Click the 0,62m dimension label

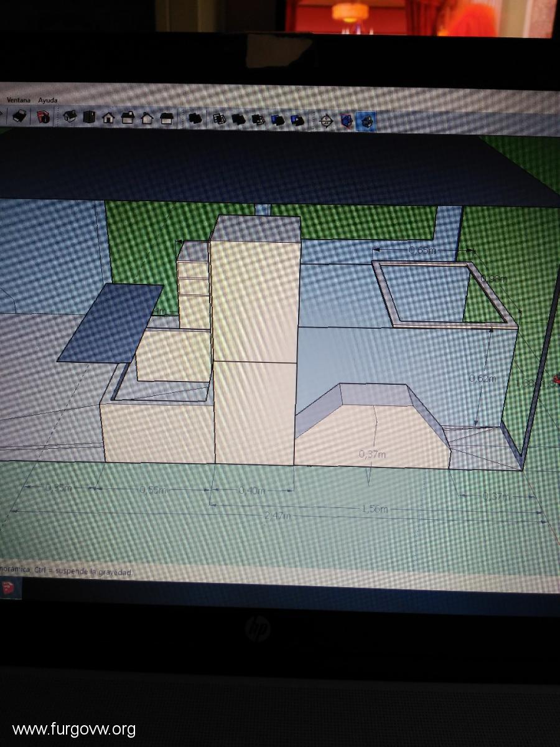tap(483, 378)
